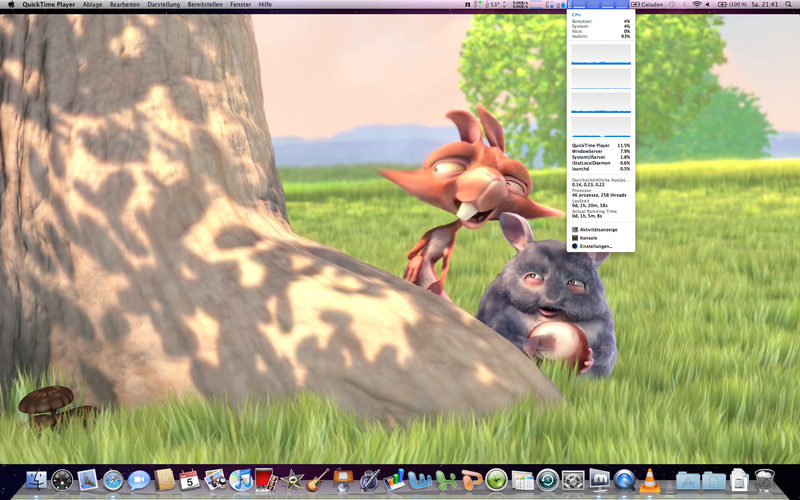Open the Ablage menu
The width and height of the screenshot is (800, 500).
pyautogui.click(x=92, y=5)
